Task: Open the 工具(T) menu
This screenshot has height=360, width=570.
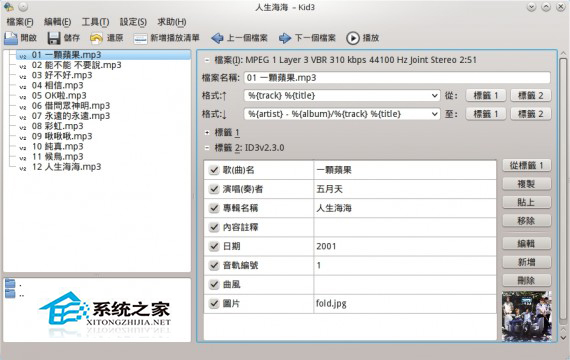Action: [x=95, y=22]
